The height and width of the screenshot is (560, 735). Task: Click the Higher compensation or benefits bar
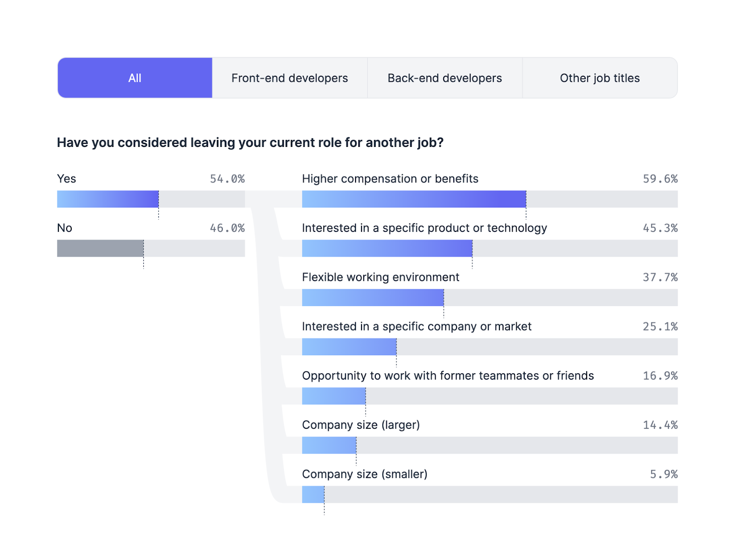413,199
